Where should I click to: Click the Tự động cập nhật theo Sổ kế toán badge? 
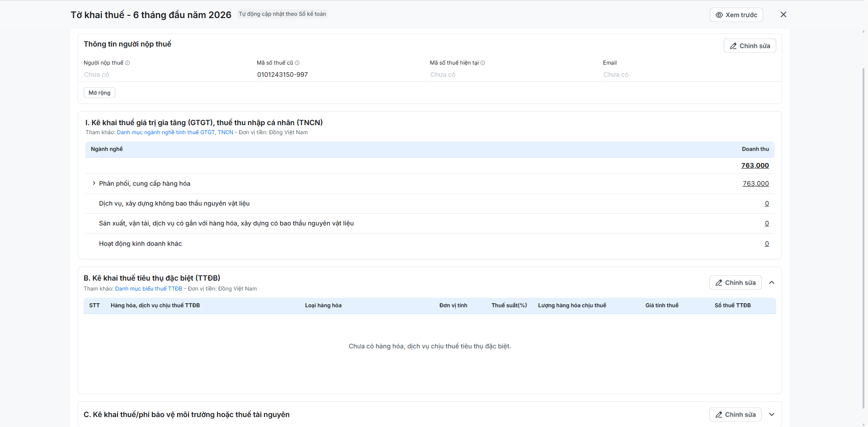pos(283,14)
